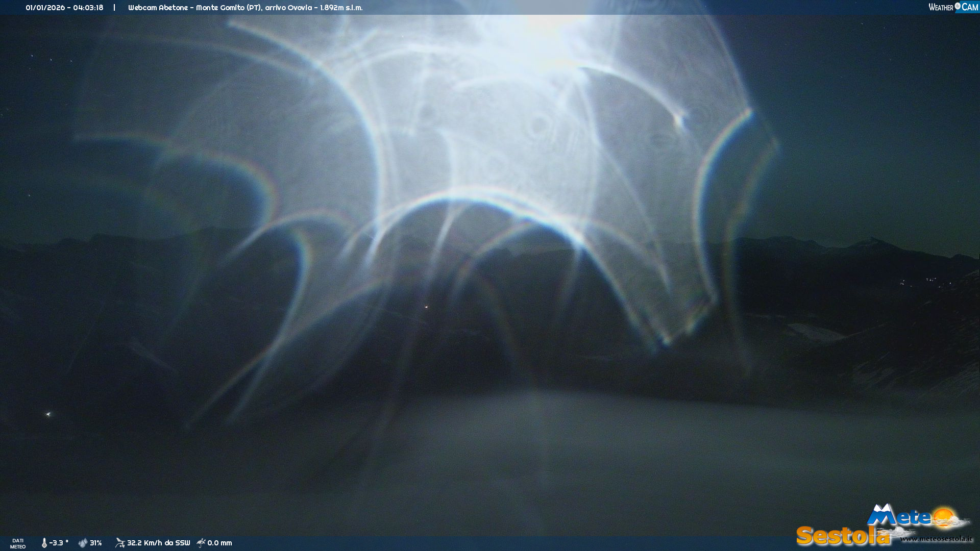
Task: Click the small bright light at lower left
Action: point(48,414)
